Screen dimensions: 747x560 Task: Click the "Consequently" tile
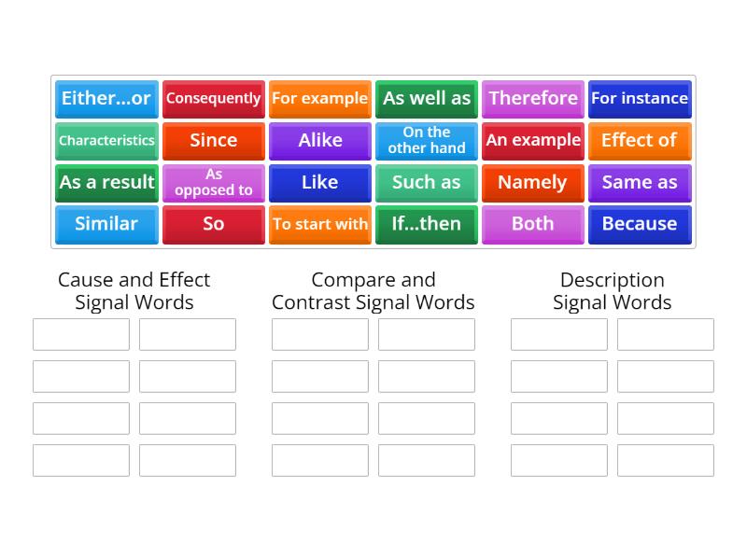[213, 99]
